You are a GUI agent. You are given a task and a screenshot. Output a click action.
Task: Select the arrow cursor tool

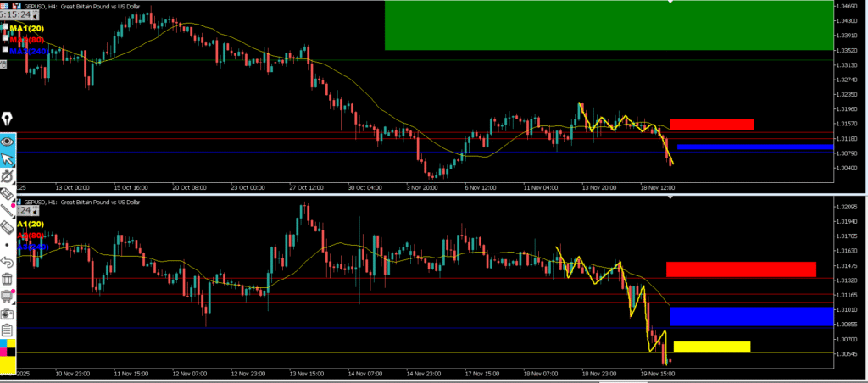point(8,159)
